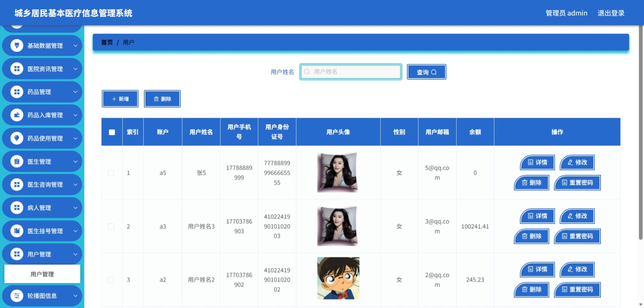
Task: Click the 用户头像 column header
Action: [x=338, y=132]
